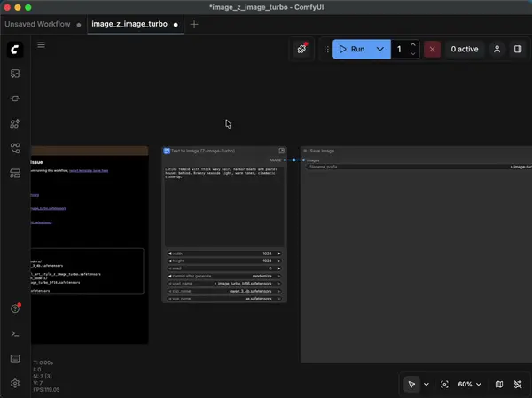This screenshot has width=532, height=398.
Task: Decrease height with left arrow
Action: pos(169,261)
